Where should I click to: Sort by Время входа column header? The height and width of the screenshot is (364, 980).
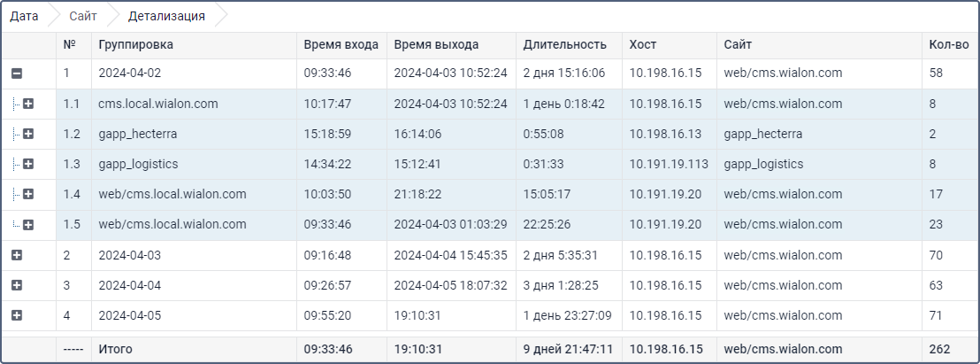341,44
